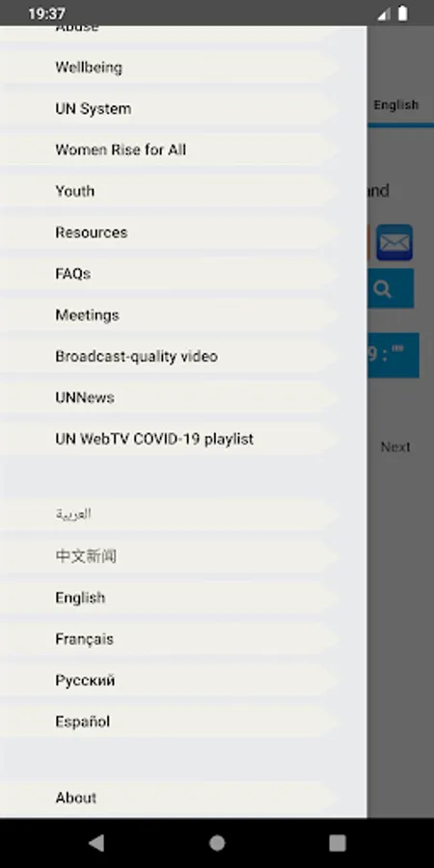
Task: Tap the Android recent apps button
Action: pyautogui.click(x=338, y=843)
